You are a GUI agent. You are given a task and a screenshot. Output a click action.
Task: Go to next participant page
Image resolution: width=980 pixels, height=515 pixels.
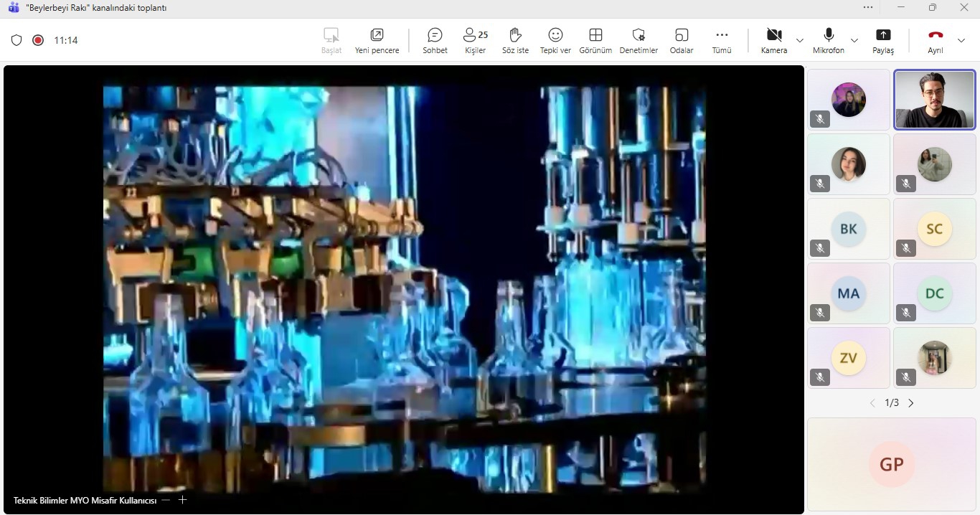[911, 403]
